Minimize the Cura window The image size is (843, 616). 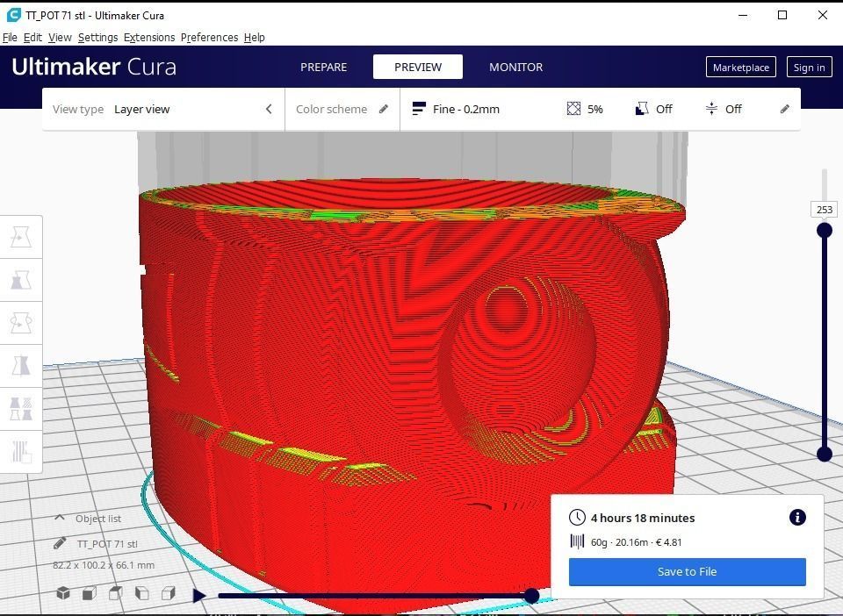coord(744,15)
